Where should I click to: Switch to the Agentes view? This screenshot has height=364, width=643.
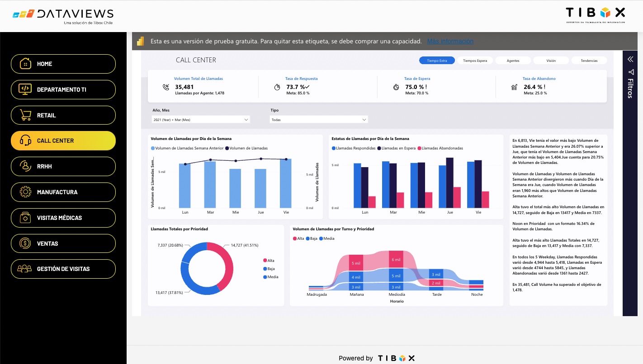pos(513,60)
